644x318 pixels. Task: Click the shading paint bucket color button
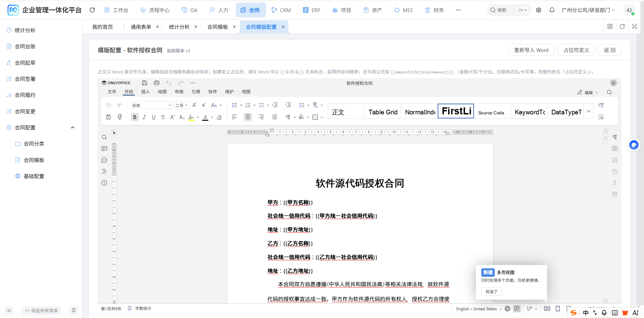301,117
